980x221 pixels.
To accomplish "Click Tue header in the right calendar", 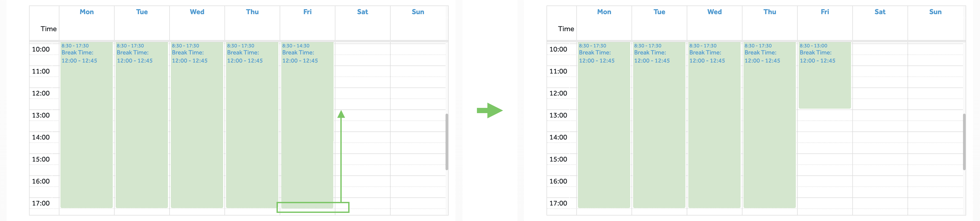I will (659, 12).
